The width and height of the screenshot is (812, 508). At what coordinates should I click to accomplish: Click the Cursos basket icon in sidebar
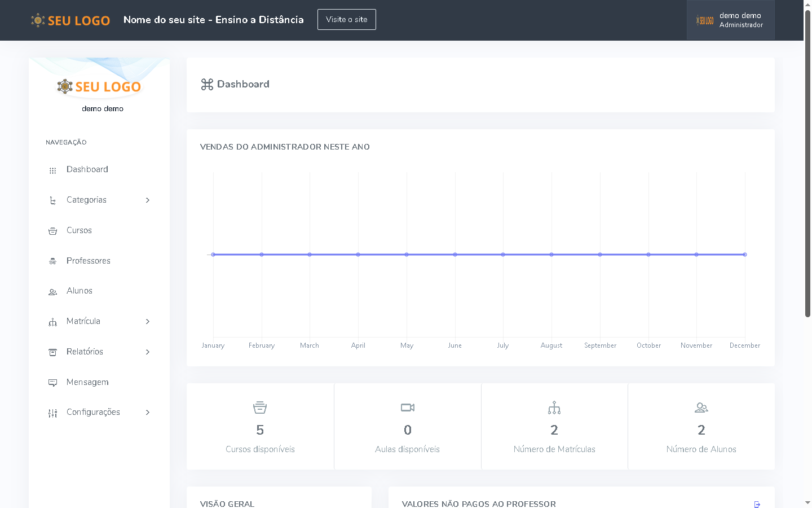[52, 231]
